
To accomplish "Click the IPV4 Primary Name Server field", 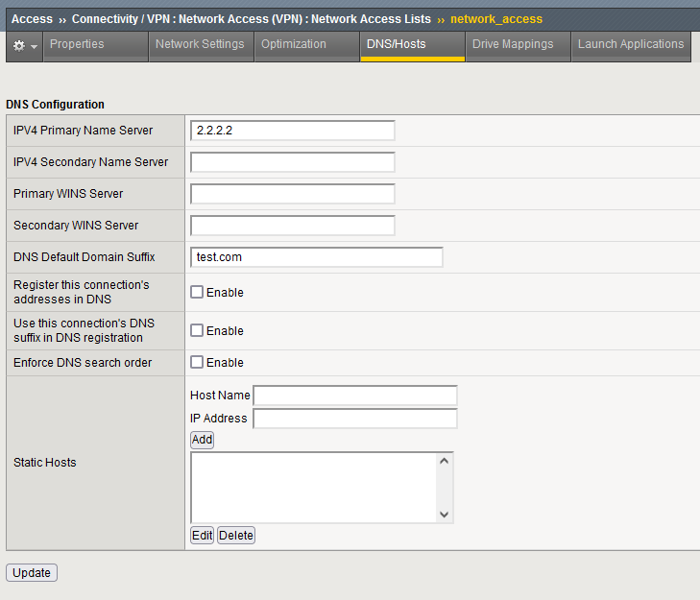I will [293, 131].
